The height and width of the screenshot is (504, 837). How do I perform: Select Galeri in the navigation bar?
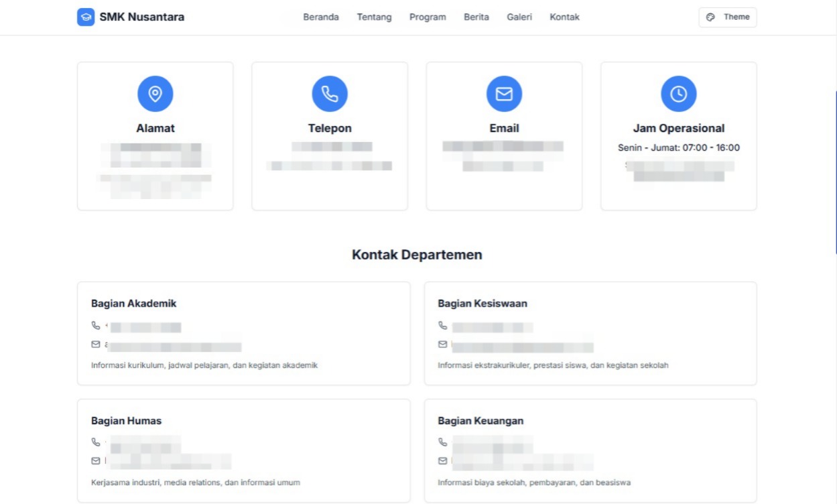point(519,17)
